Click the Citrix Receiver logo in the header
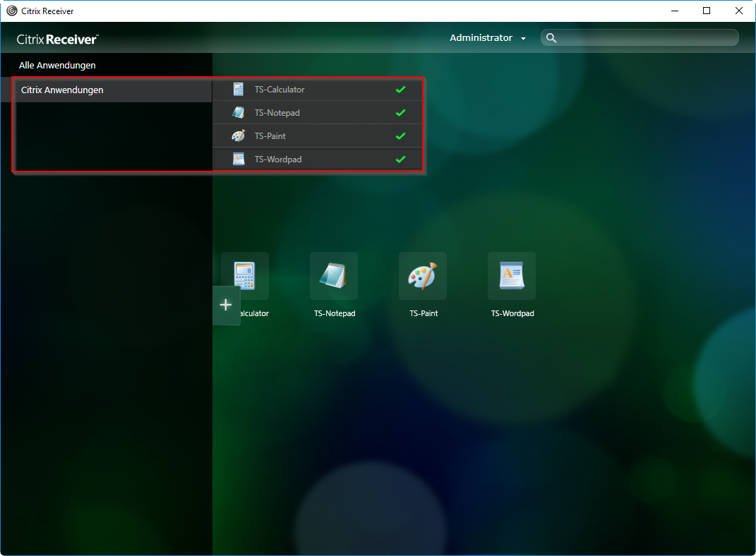 (57, 39)
